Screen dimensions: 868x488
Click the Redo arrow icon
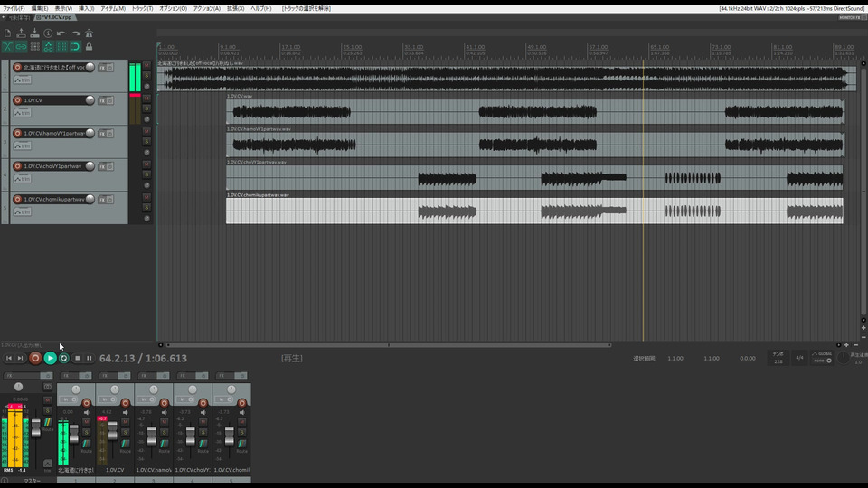point(75,33)
